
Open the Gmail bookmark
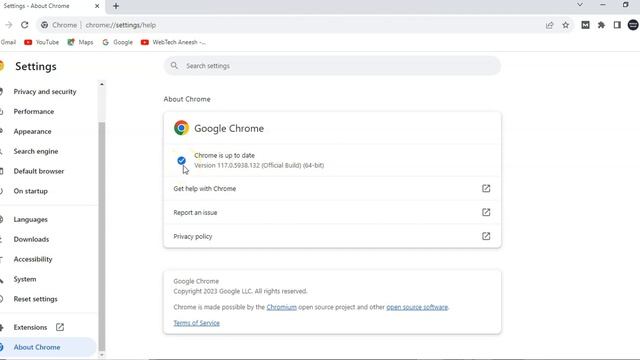coord(8,42)
